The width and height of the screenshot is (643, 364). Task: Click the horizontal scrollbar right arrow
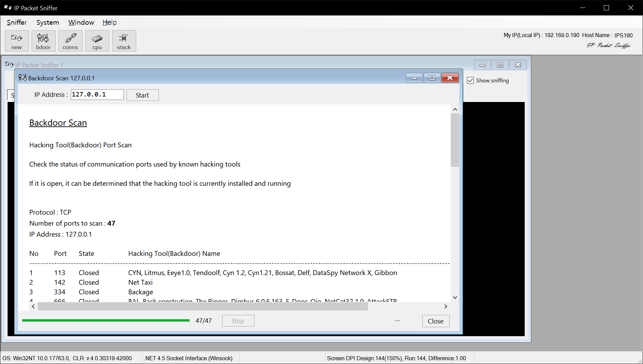(x=446, y=306)
